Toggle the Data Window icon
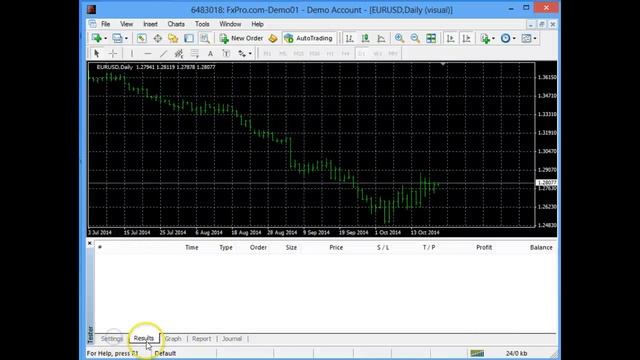The width and height of the screenshot is (640, 360). [x=158, y=38]
